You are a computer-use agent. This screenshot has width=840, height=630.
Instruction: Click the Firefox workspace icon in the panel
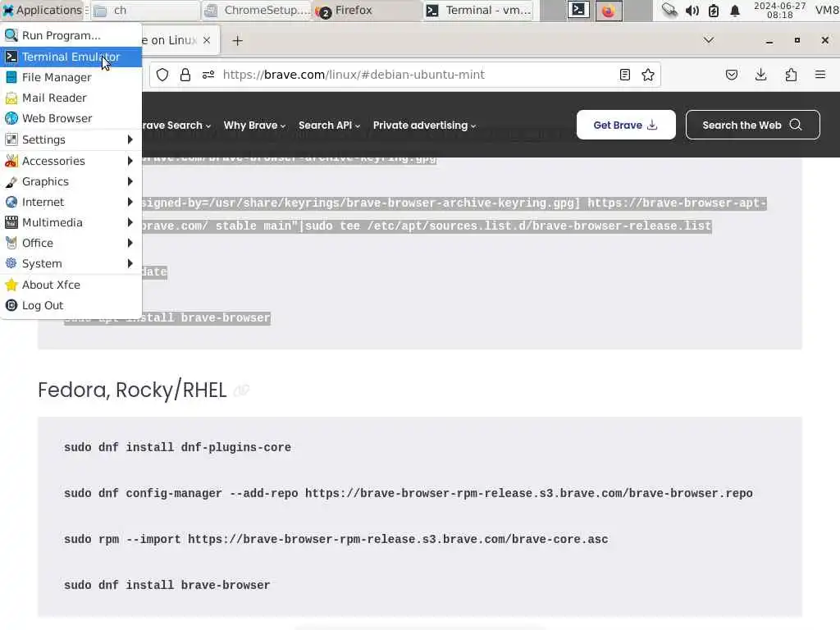pos(609,11)
